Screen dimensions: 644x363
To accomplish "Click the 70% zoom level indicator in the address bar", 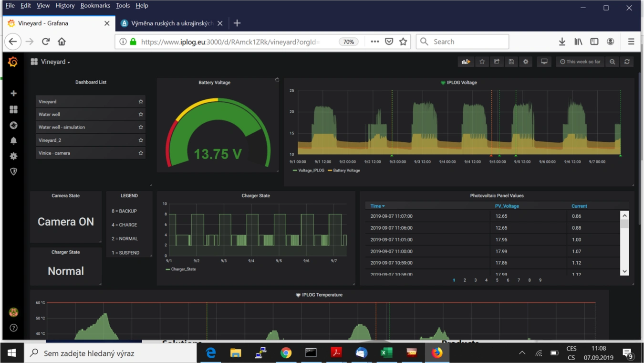I will (348, 42).
